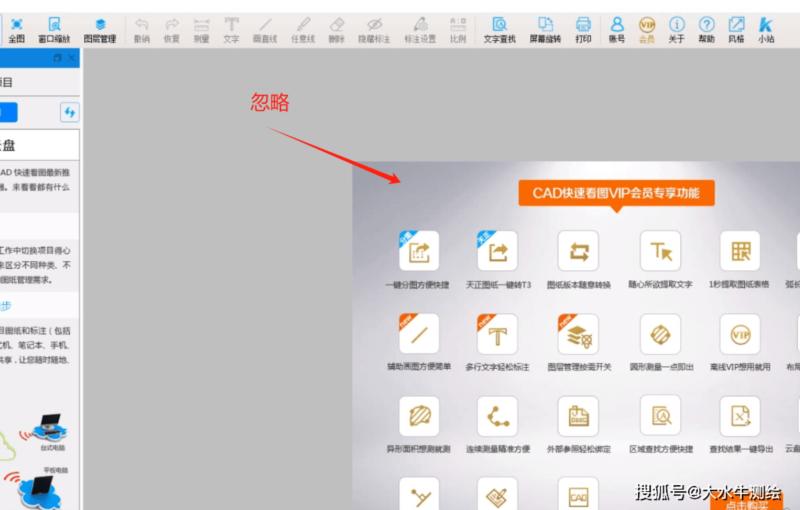Click the 查找结果一键导出 feature icon
Screen dimensions: 800x510
(740, 416)
